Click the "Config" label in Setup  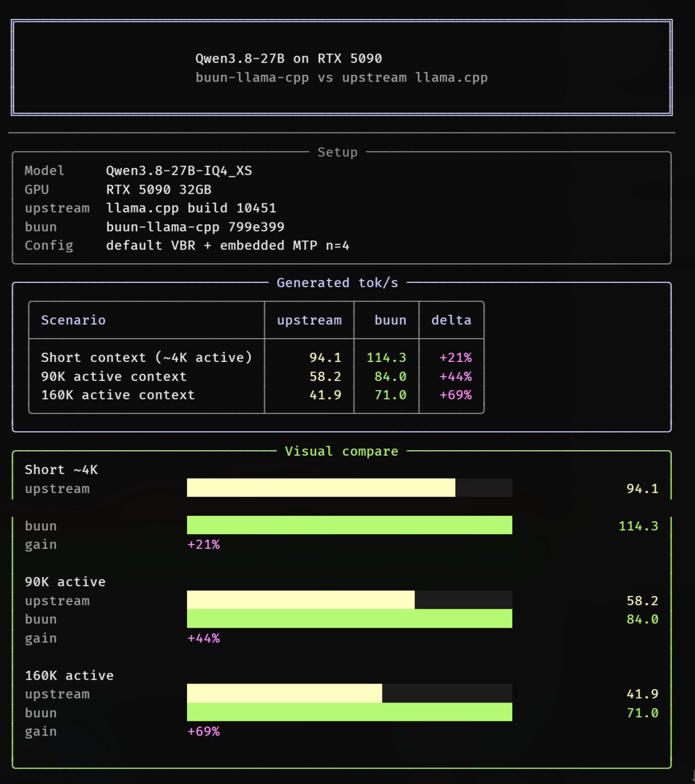48,246
